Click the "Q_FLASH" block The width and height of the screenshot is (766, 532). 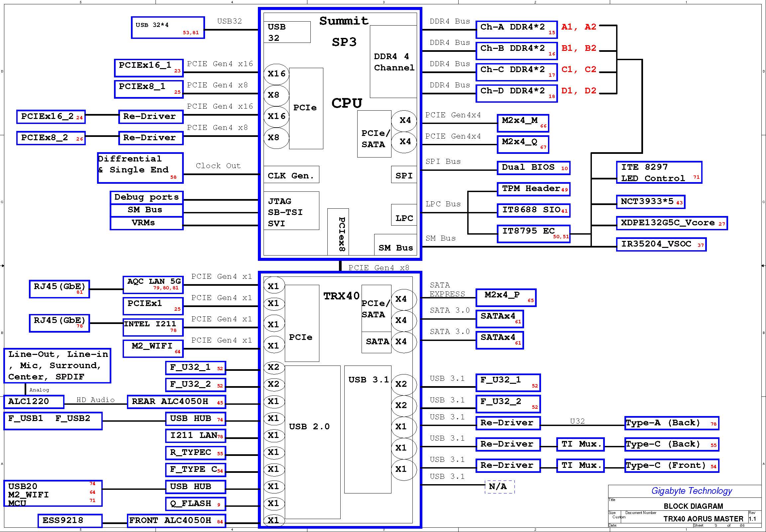tap(196, 504)
